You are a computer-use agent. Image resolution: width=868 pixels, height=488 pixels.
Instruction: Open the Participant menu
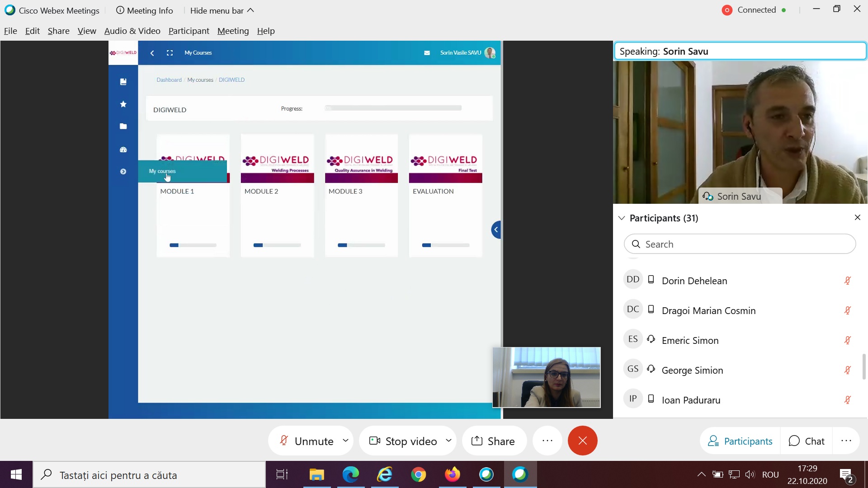tap(189, 31)
